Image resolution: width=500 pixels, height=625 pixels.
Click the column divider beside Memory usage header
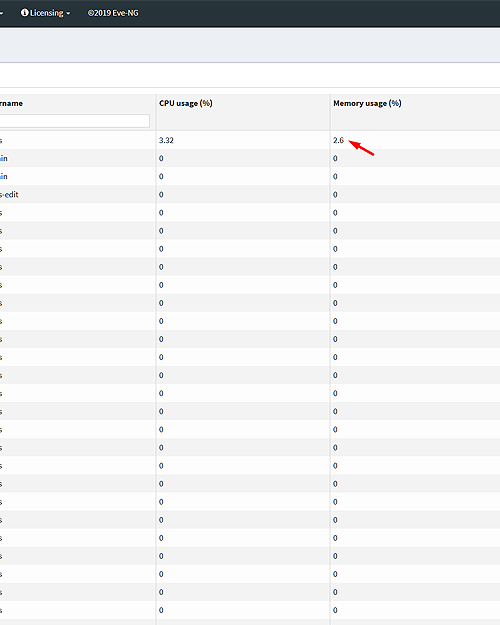pos(330,112)
